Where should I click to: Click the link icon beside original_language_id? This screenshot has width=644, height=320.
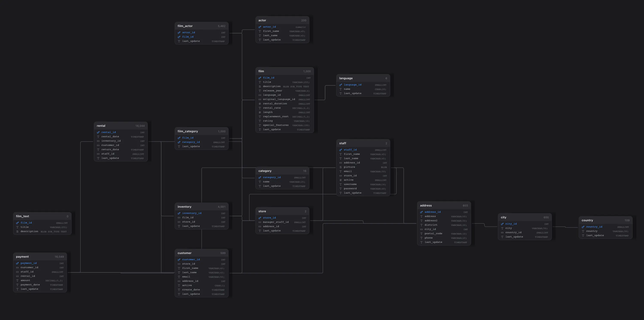point(260,99)
